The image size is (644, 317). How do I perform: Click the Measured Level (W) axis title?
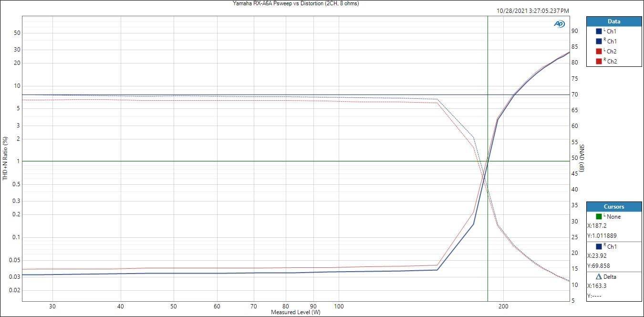[x=296, y=312]
